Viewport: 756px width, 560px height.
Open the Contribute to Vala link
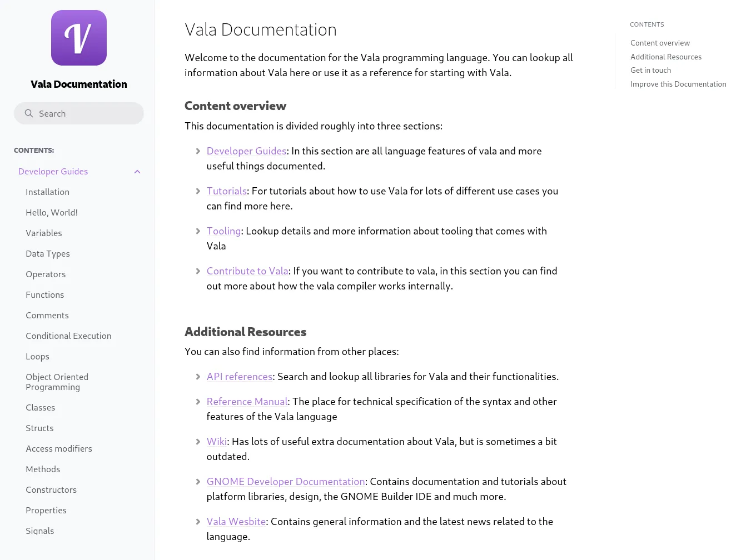(247, 271)
